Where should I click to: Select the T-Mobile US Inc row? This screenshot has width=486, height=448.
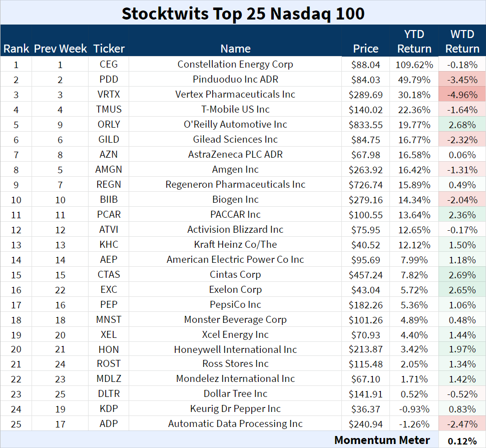coord(235,109)
